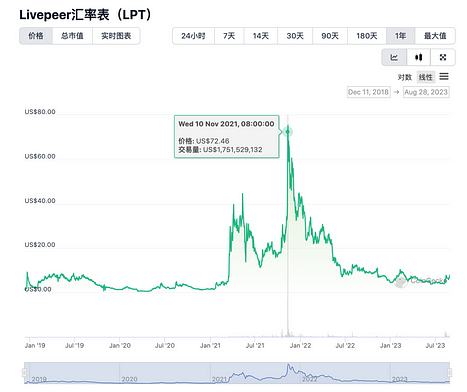Select the 实时图表 tab
This screenshot has height=392, width=467.
point(116,36)
